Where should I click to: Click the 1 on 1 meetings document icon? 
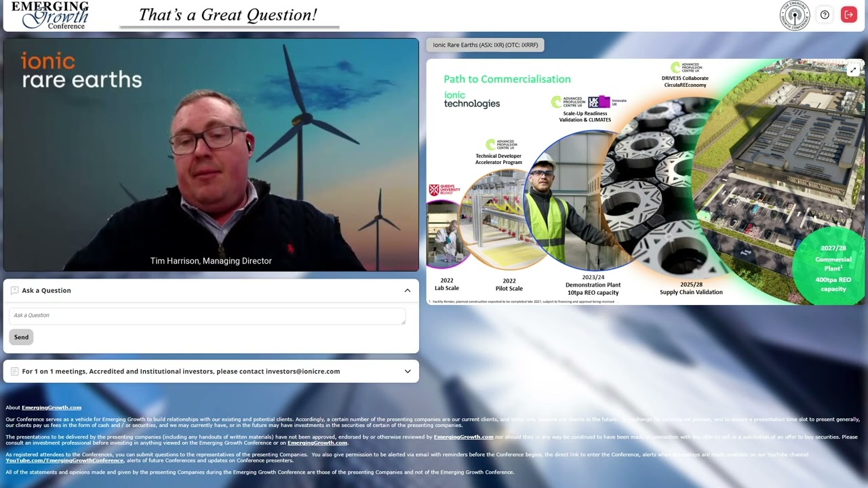(15, 371)
